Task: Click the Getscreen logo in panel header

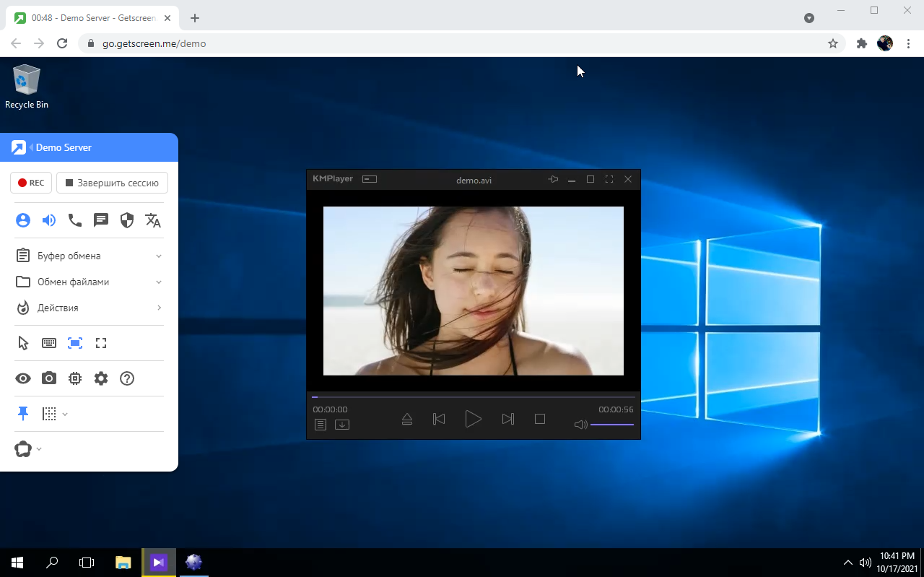Action: (19, 147)
